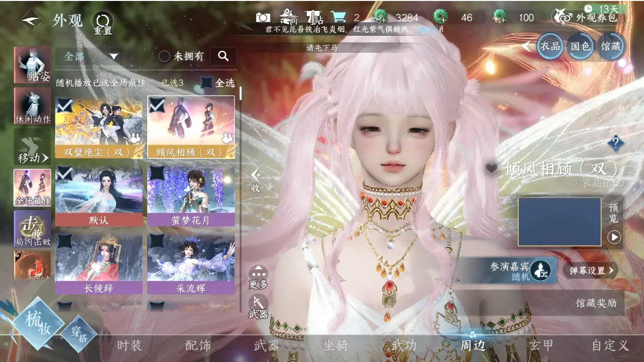644x362 pixels.
Task: Click the blue help question mark
Action: (x=615, y=143)
